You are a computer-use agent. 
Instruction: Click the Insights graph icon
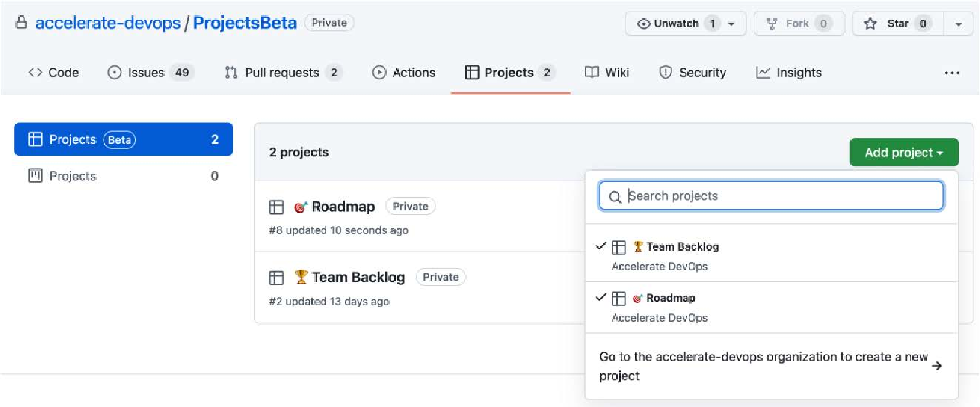pyautogui.click(x=763, y=72)
